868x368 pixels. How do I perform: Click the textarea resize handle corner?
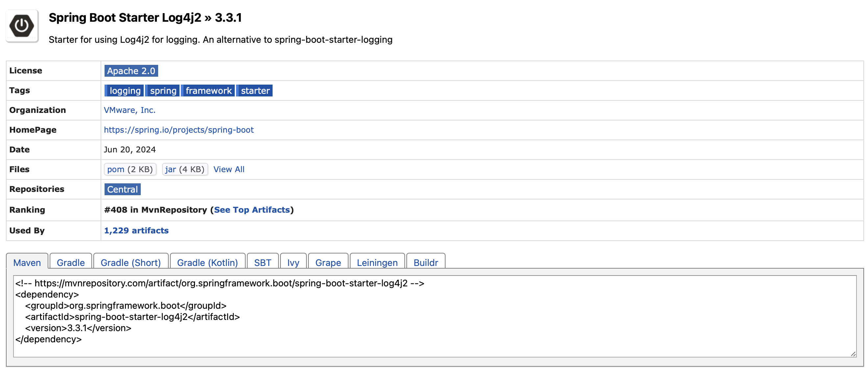853,354
